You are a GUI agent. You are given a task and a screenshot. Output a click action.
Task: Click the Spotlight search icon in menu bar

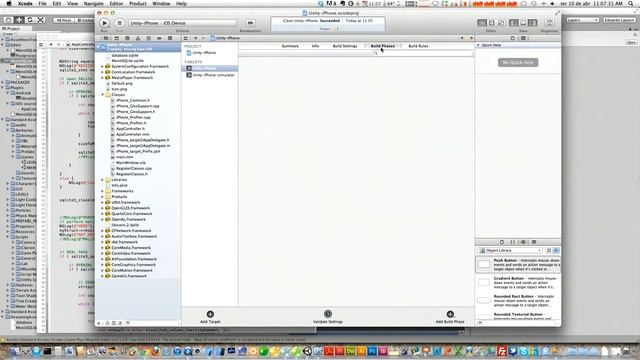631,3
